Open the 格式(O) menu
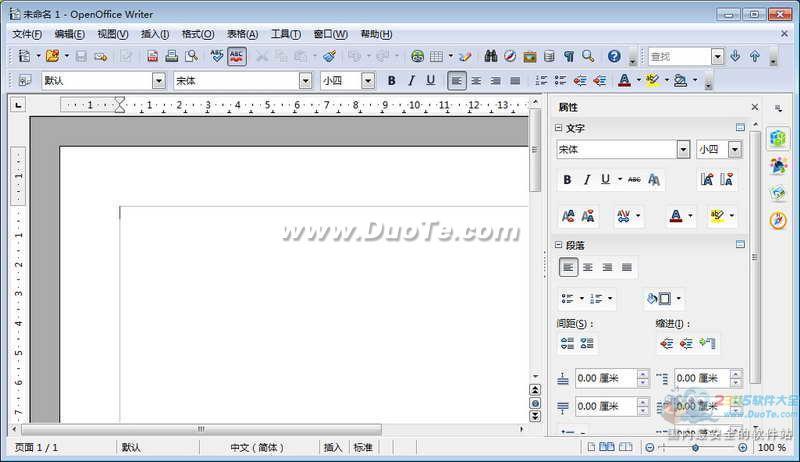The width and height of the screenshot is (800, 462). point(198,34)
